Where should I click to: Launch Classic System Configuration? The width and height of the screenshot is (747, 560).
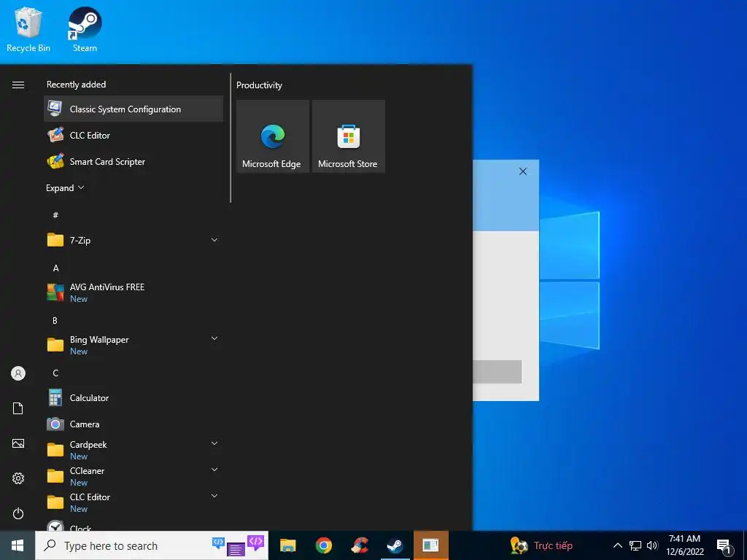click(x=133, y=109)
